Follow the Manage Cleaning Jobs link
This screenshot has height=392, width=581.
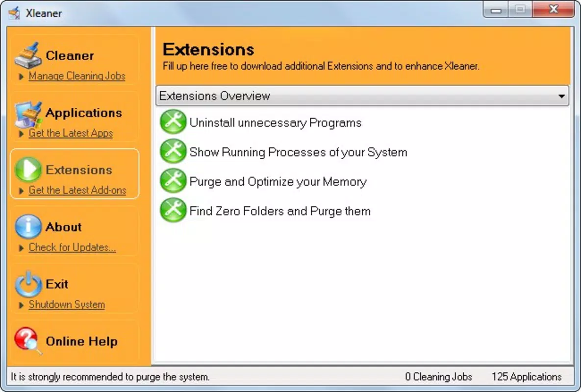pyautogui.click(x=77, y=76)
